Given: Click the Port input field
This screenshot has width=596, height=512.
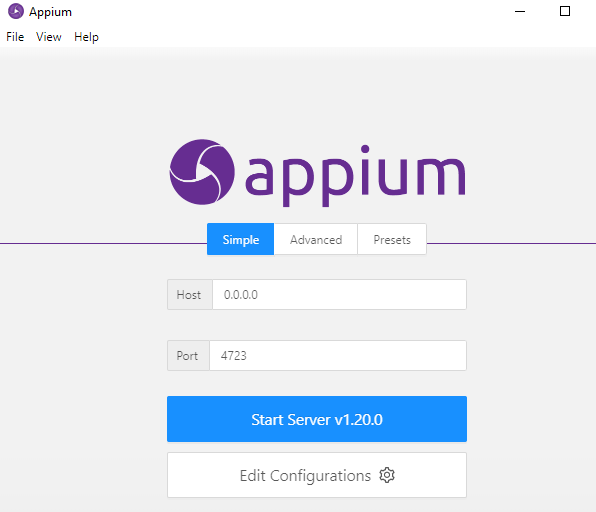Looking at the screenshot, I should pos(338,355).
